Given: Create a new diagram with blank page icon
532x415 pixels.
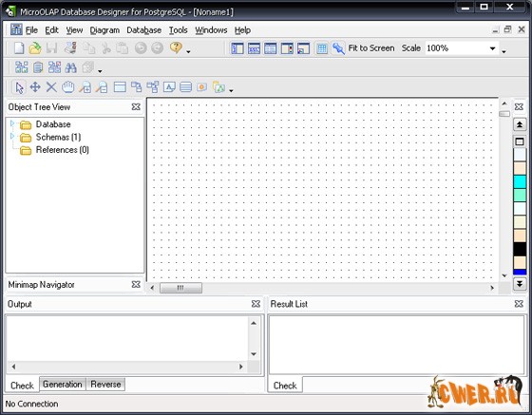Looking at the screenshot, I should pyautogui.click(x=19, y=48).
